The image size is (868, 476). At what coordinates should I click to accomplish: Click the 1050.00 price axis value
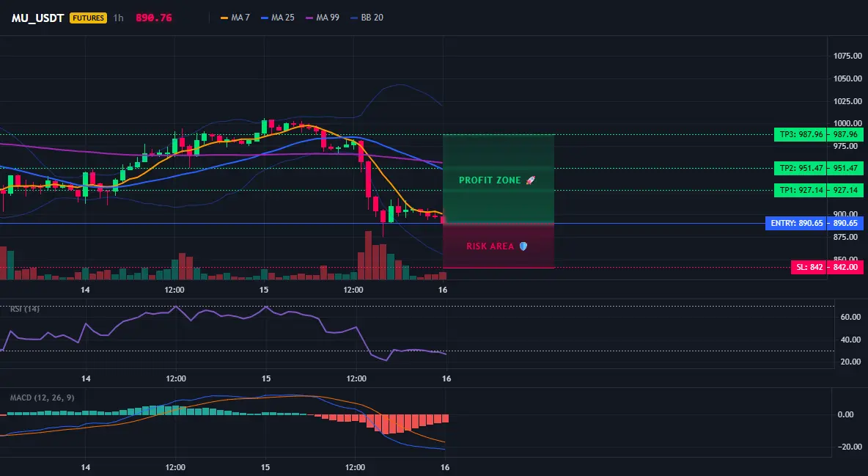point(847,78)
